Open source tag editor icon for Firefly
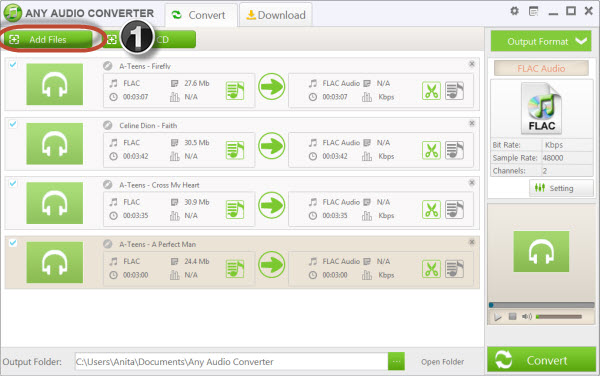The width and height of the screenshot is (600, 376). pos(235,91)
